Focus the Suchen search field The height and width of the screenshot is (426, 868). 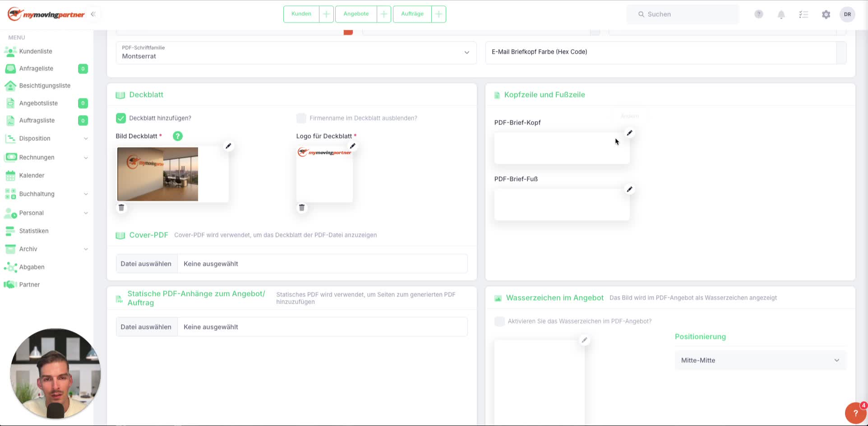(683, 14)
